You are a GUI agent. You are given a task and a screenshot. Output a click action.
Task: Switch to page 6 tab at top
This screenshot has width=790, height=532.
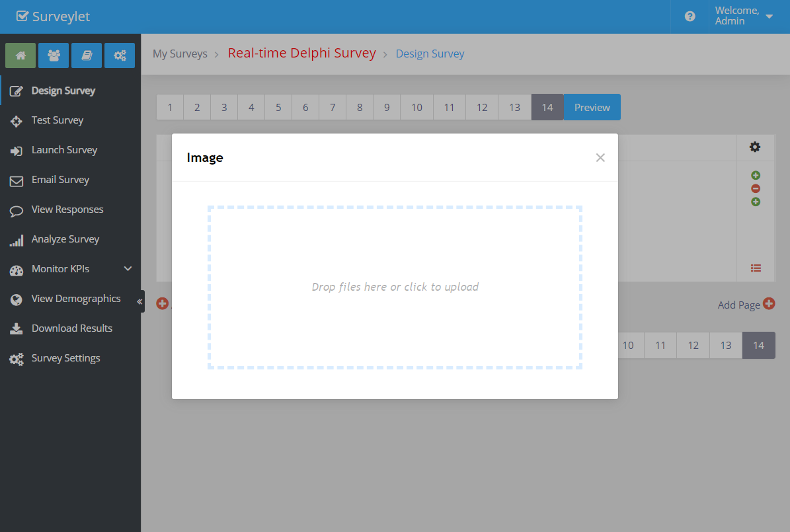point(305,107)
